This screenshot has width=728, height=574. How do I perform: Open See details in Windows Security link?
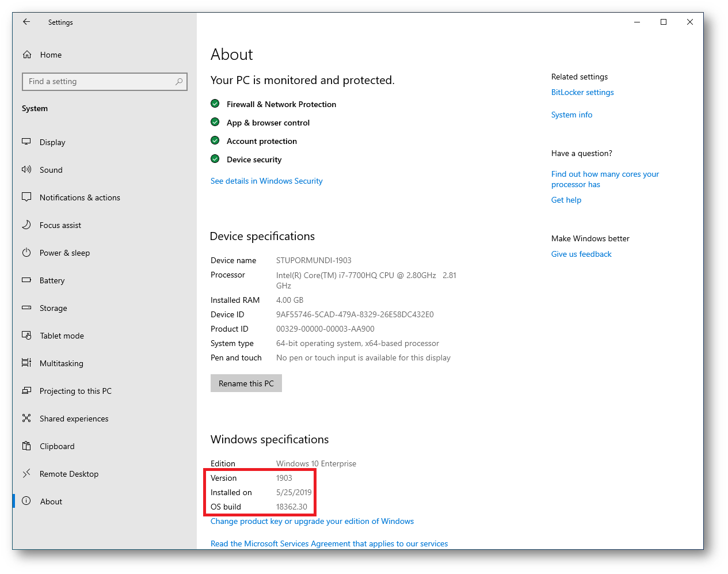(x=266, y=181)
